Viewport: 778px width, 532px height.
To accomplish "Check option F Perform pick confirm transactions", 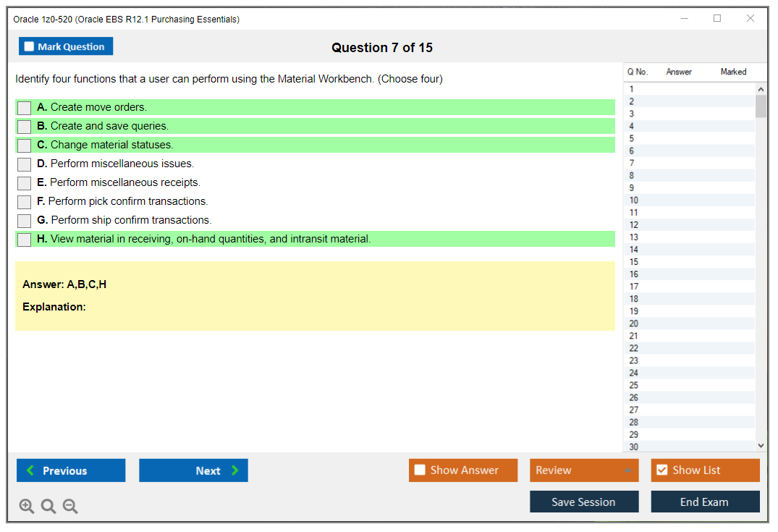I will pos(25,202).
